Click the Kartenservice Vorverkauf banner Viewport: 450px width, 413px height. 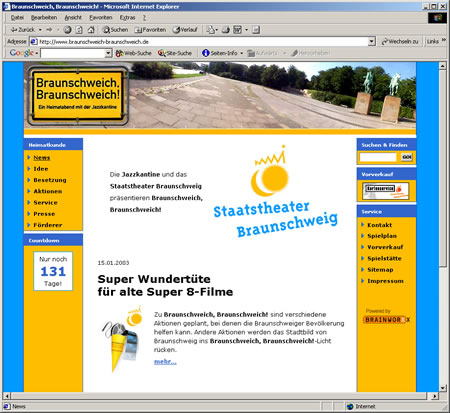coord(386,191)
